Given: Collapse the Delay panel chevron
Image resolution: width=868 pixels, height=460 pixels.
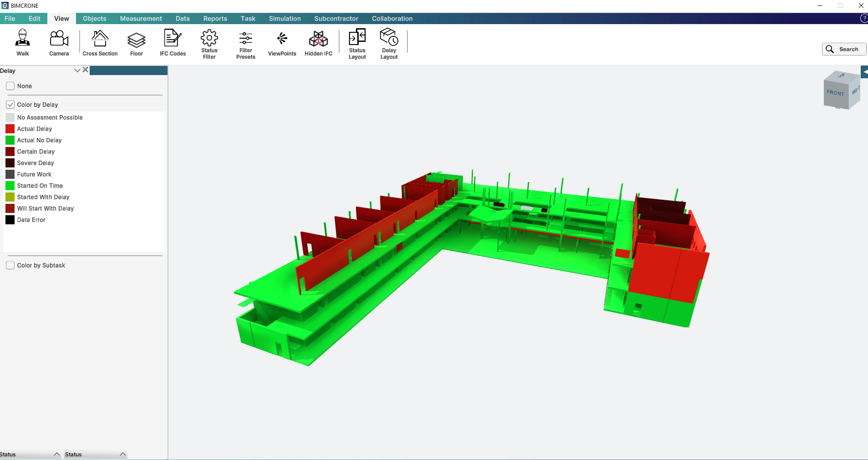Looking at the screenshot, I should [x=77, y=71].
